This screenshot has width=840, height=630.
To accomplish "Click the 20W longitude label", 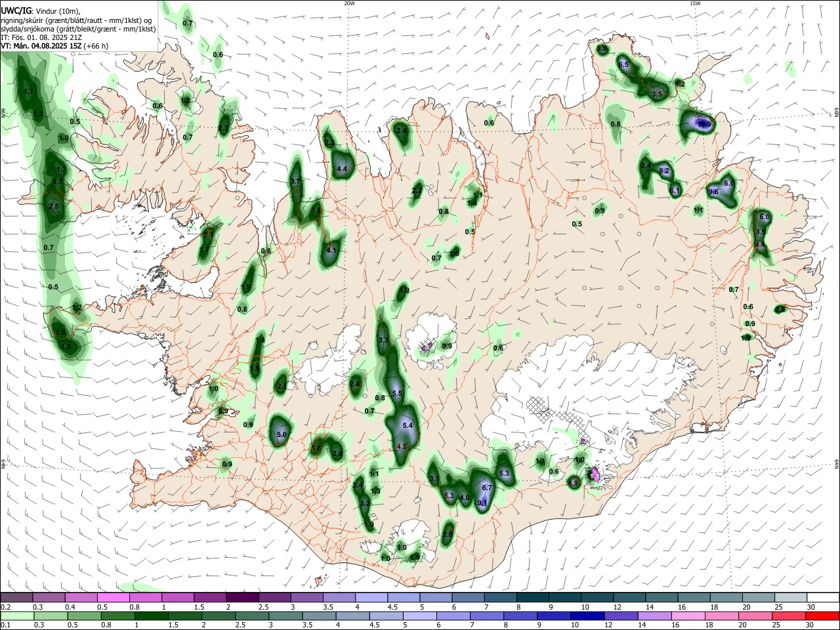I will pos(349,3).
